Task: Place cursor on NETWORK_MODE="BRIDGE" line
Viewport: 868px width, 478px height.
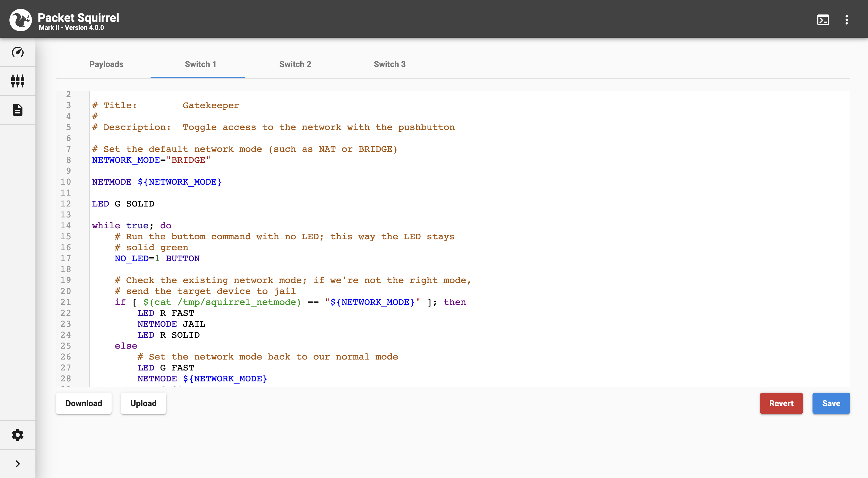Action: [151, 160]
